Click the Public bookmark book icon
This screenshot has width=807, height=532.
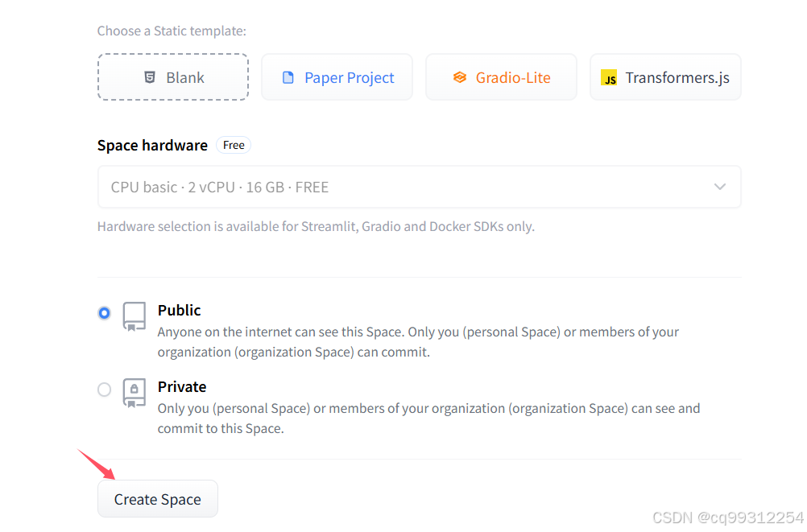click(134, 317)
